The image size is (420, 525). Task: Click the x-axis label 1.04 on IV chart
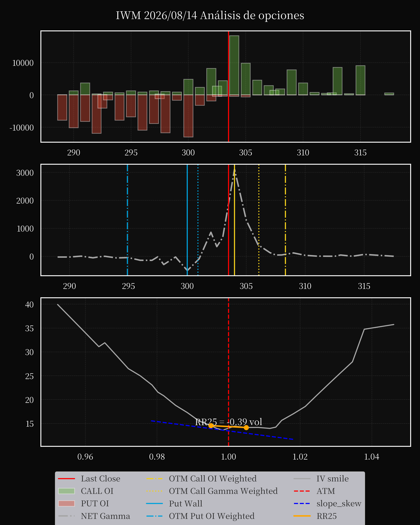[x=372, y=457]
